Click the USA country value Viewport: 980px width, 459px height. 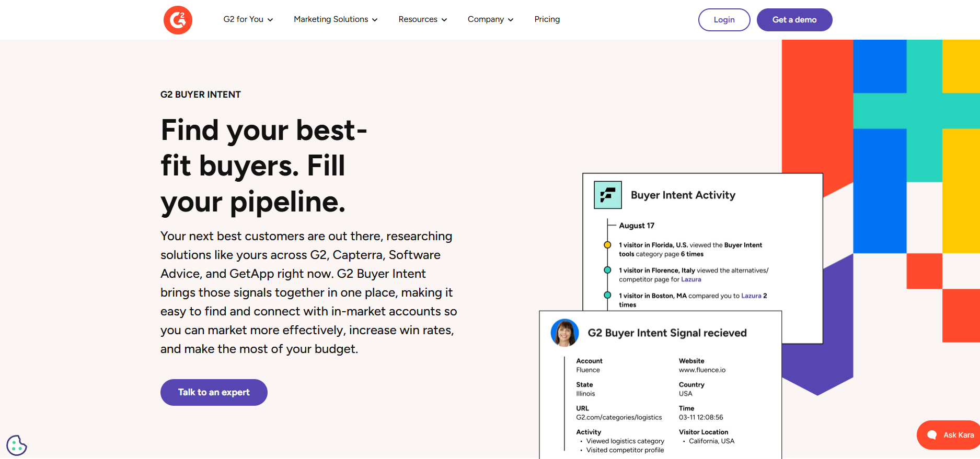coord(685,394)
